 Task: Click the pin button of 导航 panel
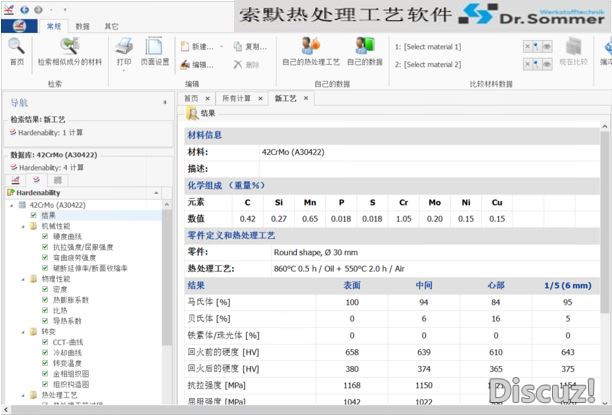[165, 102]
